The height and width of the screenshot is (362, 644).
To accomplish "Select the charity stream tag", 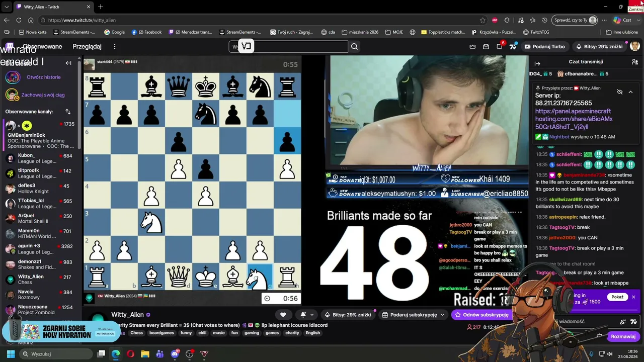I will pos(292,333).
